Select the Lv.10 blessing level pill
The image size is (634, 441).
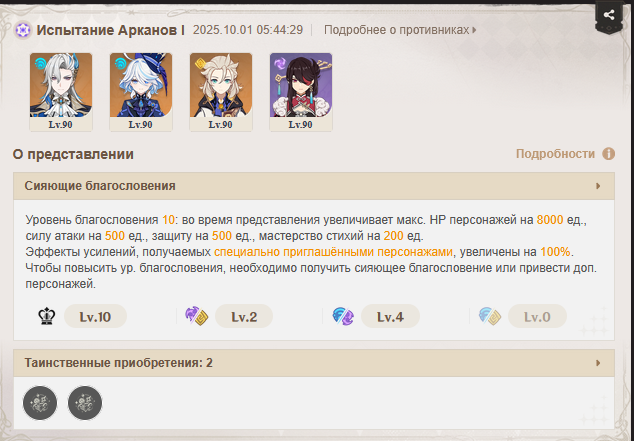point(95,317)
